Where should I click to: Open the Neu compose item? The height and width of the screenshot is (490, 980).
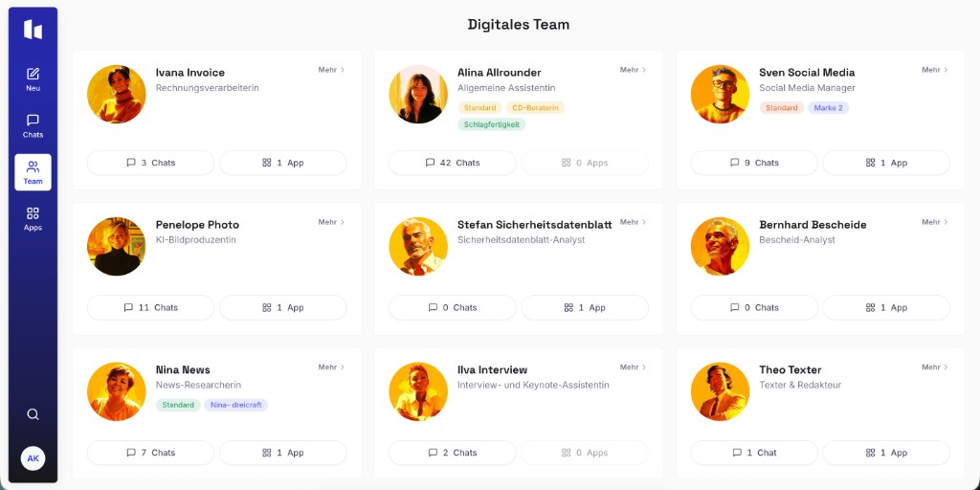[33, 79]
